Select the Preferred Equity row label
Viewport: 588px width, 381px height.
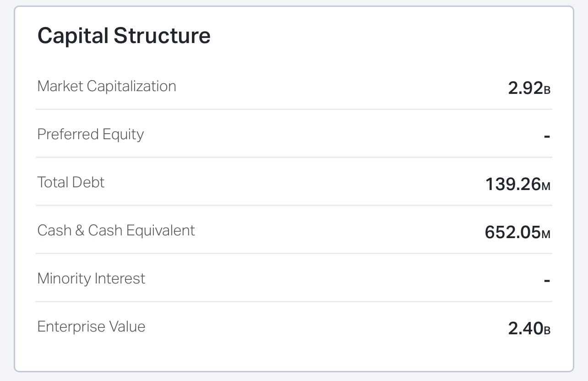[91, 134]
